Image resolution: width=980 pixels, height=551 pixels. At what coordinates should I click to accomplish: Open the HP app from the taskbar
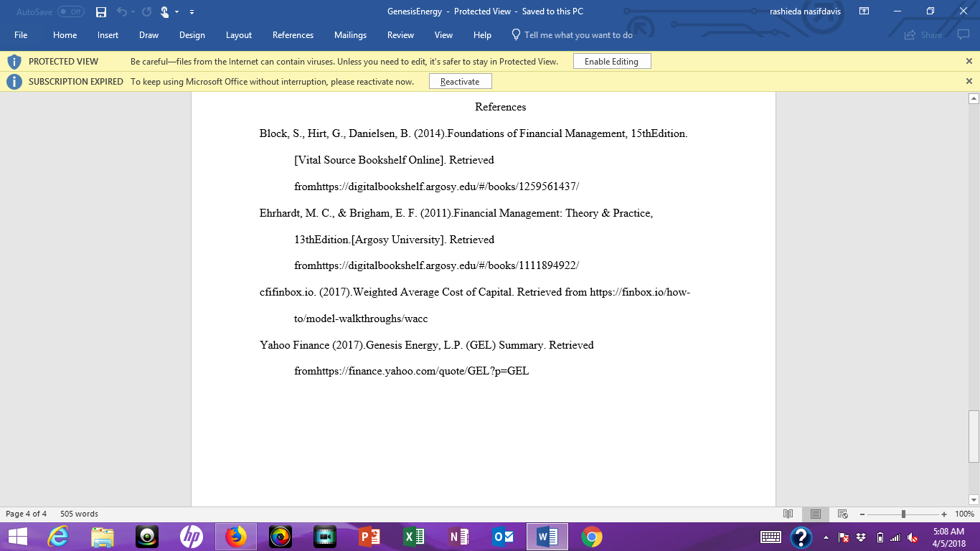pyautogui.click(x=191, y=537)
